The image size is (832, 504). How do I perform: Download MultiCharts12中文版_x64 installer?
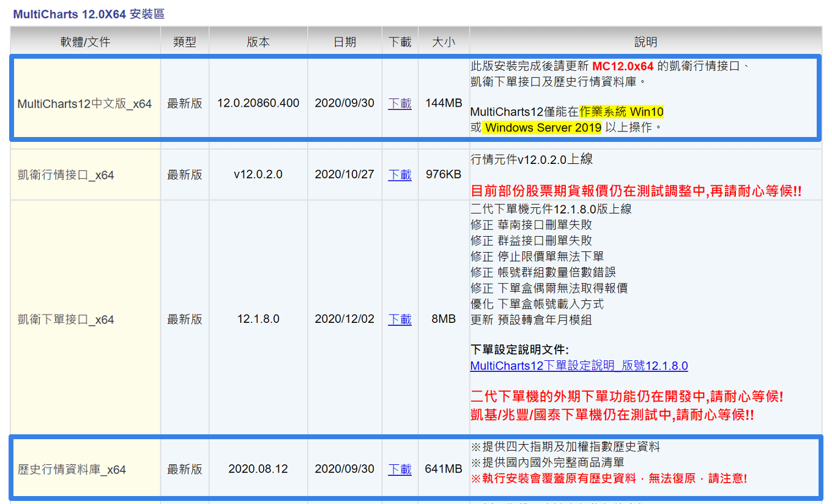click(399, 103)
